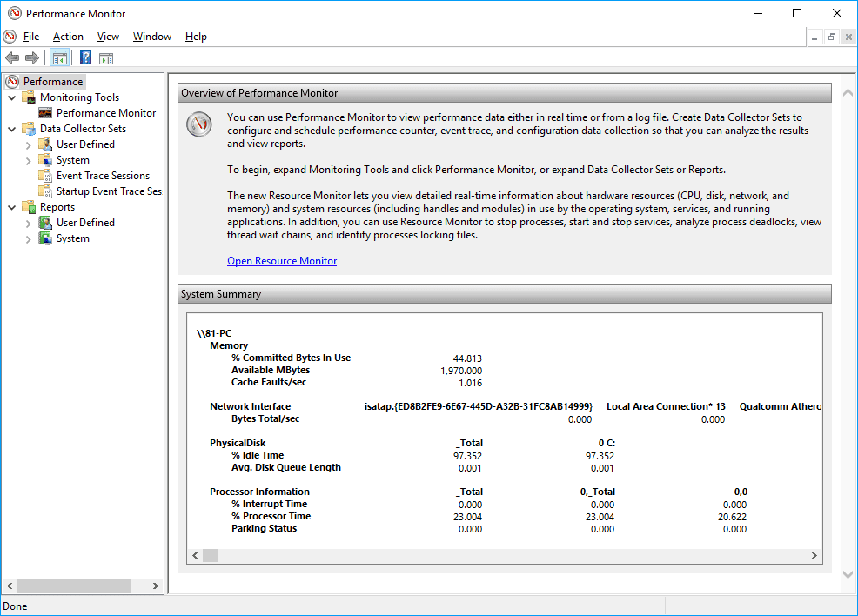Click the % Committed Bytes In Use label
This screenshot has height=616, width=858.
tap(292, 358)
